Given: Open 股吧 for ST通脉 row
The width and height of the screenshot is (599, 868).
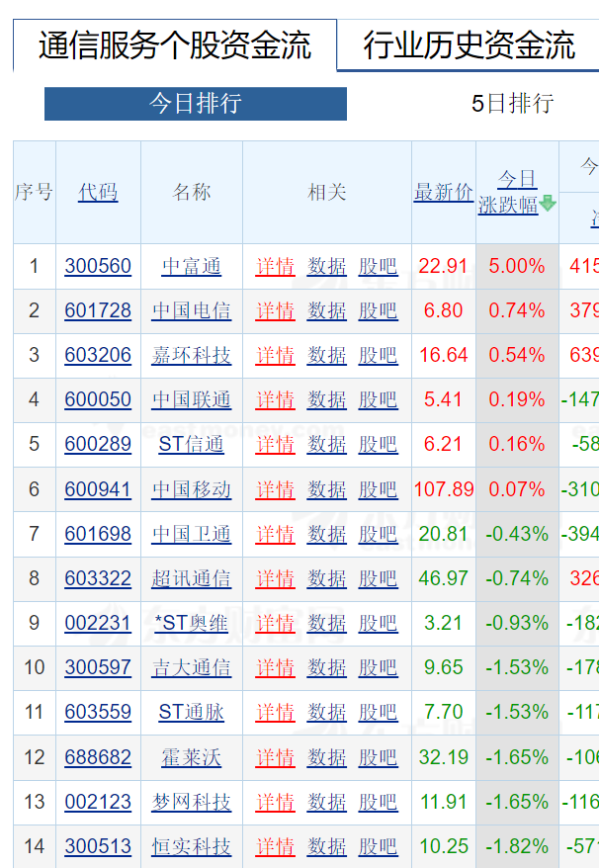Looking at the screenshot, I should [x=378, y=712].
